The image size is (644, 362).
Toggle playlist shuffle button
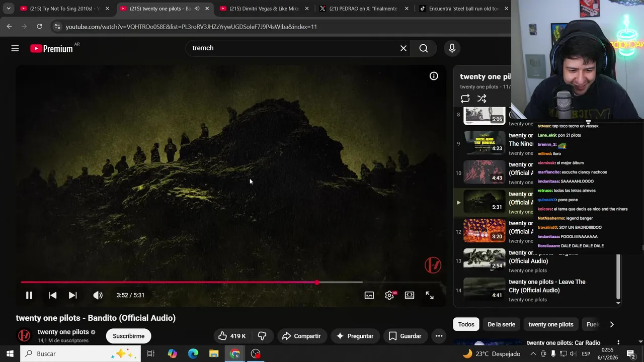(x=482, y=99)
